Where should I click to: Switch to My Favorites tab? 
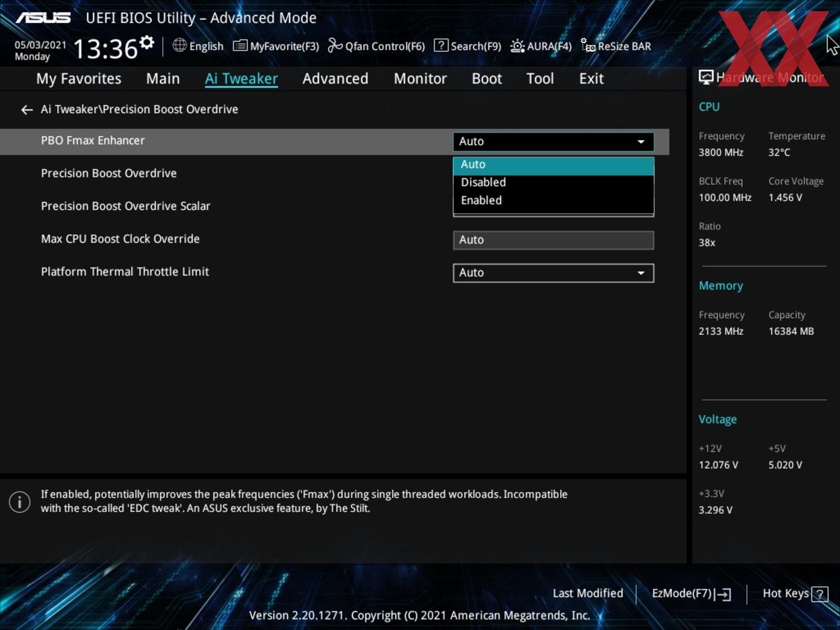click(x=78, y=78)
